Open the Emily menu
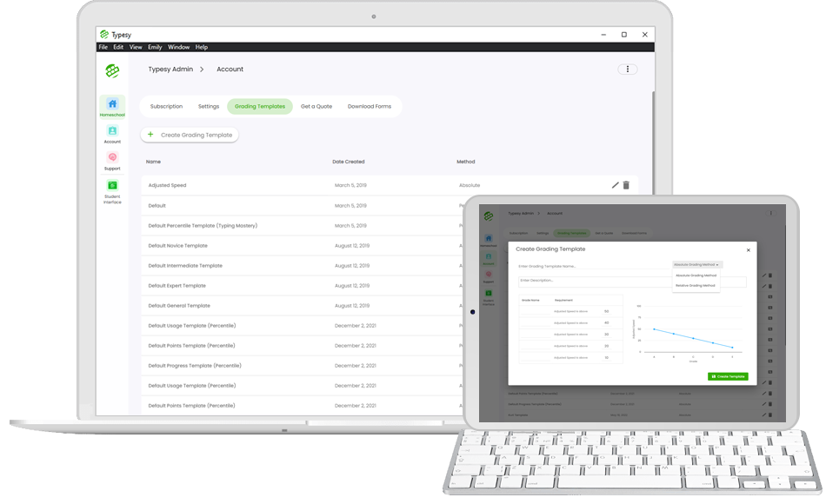The width and height of the screenshot is (826, 504). (155, 47)
